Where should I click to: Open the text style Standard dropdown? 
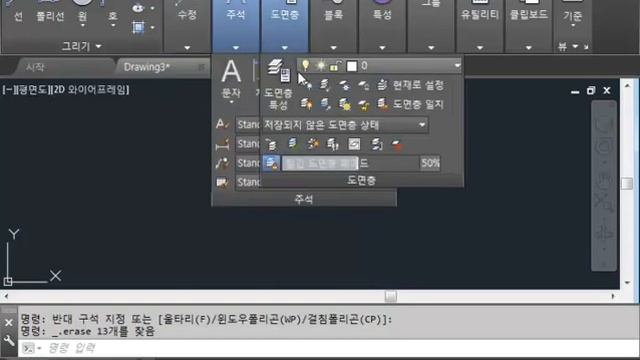248,124
